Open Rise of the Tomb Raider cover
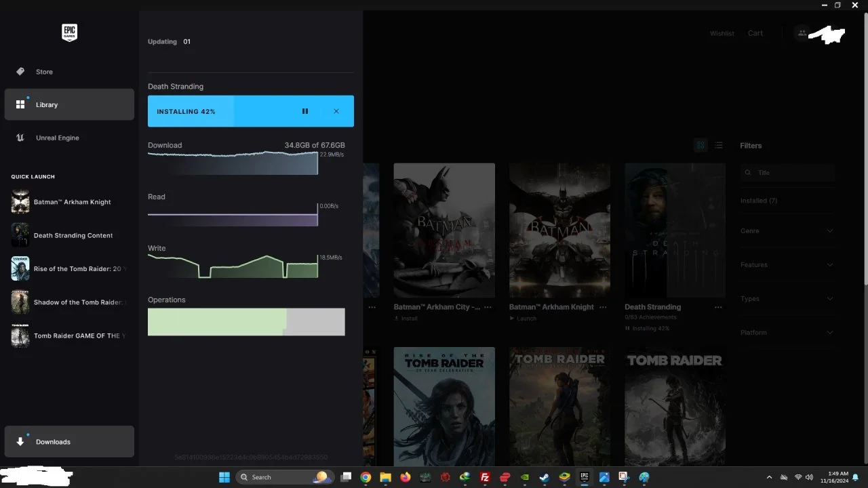Viewport: 868px width, 488px height. (x=444, y=407)
